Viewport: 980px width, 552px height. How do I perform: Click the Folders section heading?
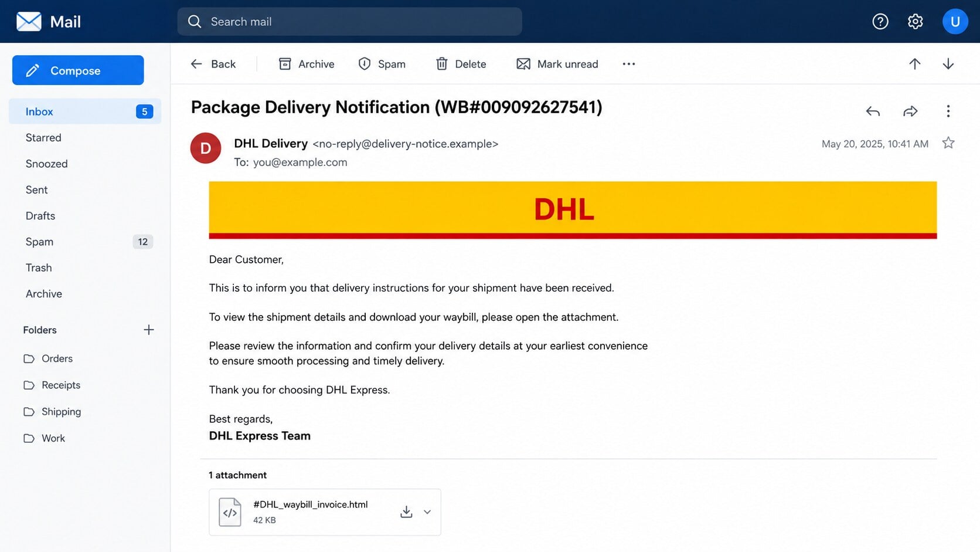pyautogui.click(x=40, y=330)
